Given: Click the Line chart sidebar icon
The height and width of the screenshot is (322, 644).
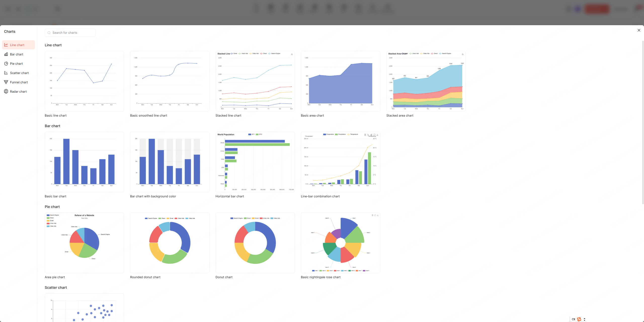Looking at the screenshot, I should tap(6, 45).
